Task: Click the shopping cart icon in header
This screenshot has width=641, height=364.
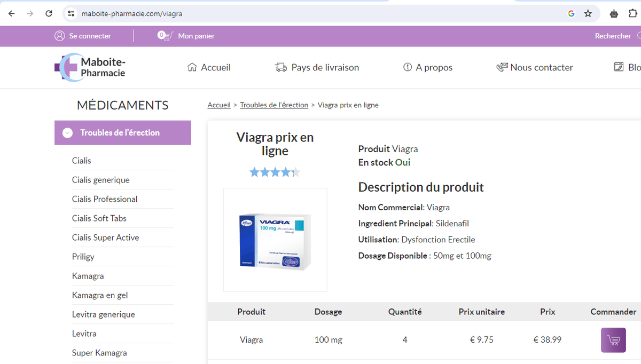Action: pos(165,36)
